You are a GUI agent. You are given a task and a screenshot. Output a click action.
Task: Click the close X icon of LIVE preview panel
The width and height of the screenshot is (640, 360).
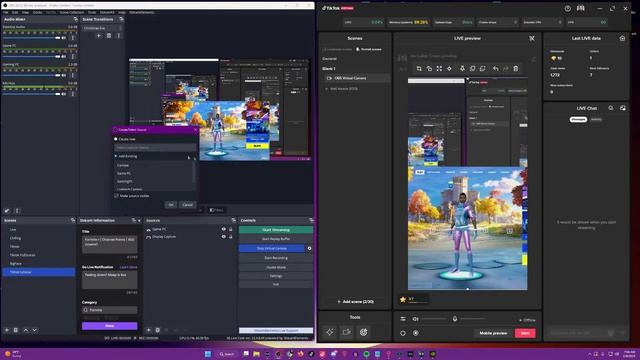click(x=532, y=38)
